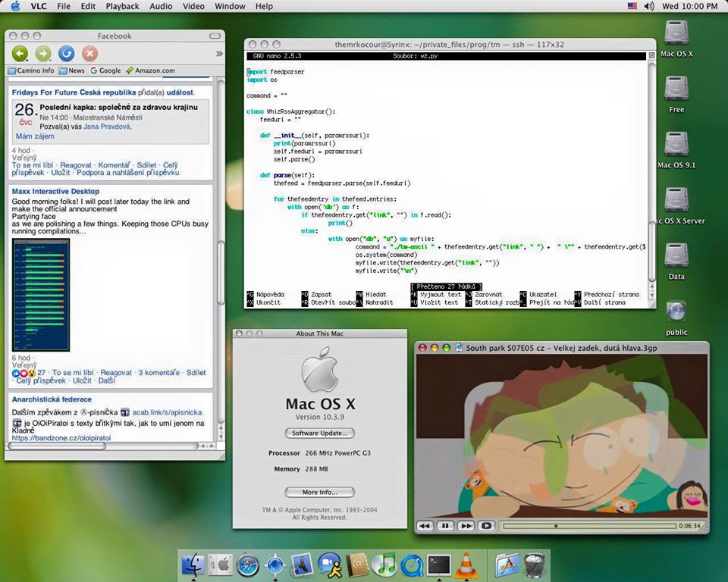Image resolution: width=728 pixels, height=582 pixels.
Task: Open the Camino Info bookmark
Action: point(32,70)
